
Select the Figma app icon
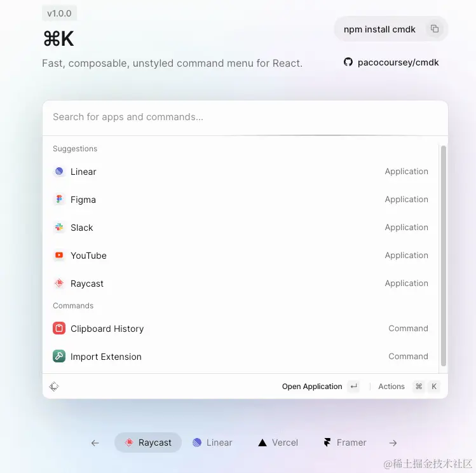pos(59,200)
